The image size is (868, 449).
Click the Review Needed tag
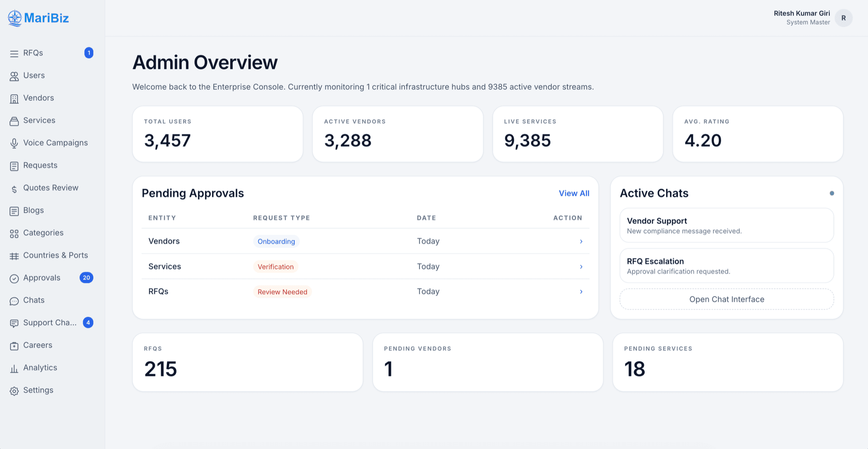[x=283, y=292]
